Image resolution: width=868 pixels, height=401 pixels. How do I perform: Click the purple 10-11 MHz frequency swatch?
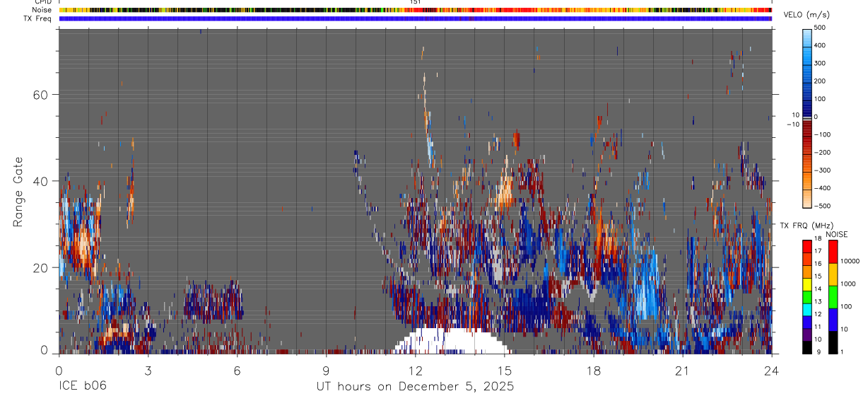point(807,334)
